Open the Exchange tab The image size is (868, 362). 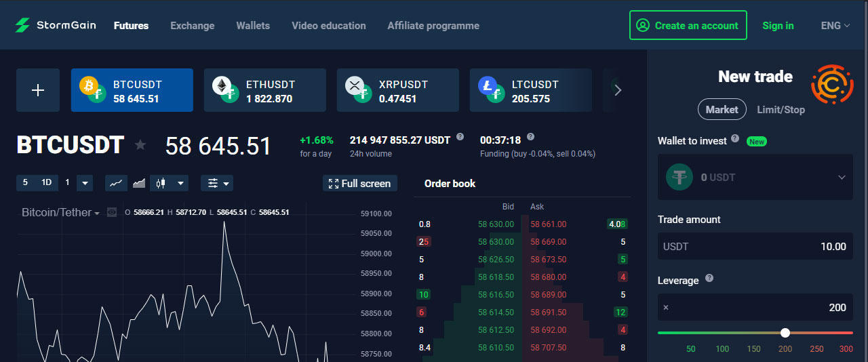click(x=192, y=26)
